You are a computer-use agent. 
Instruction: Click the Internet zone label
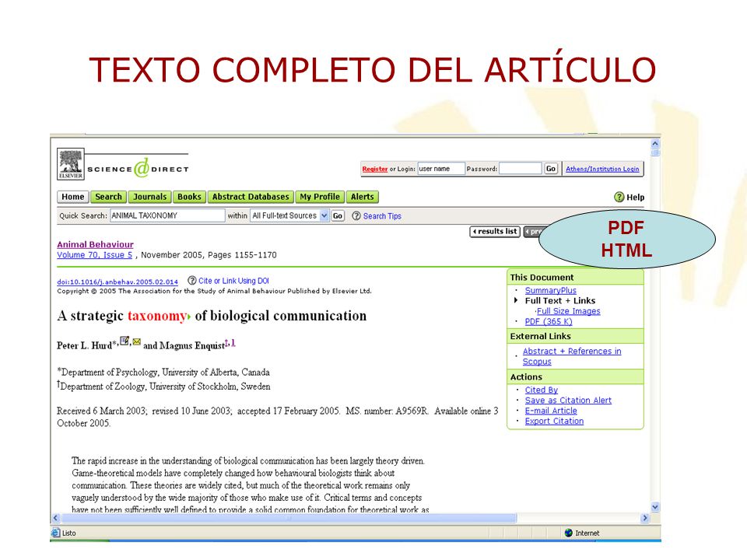[x=587, y=534]
